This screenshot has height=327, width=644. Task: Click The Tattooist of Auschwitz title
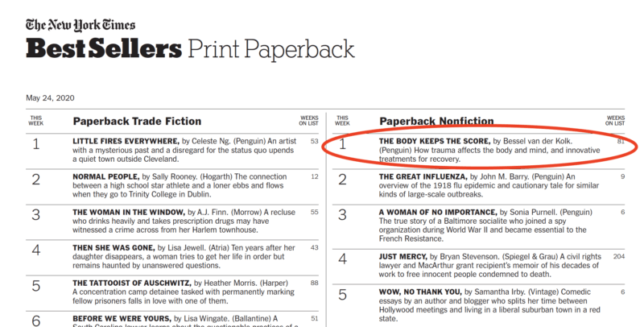pyautogui.click(x=132, y=283)
